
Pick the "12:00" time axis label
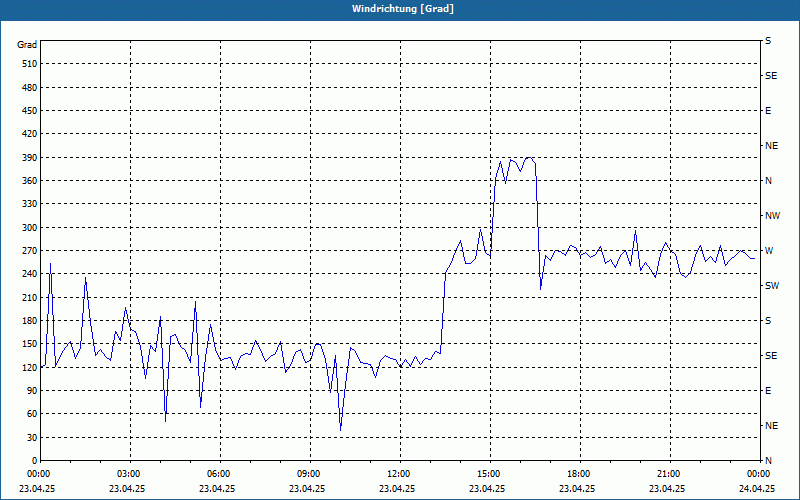(x=400, y=474)
